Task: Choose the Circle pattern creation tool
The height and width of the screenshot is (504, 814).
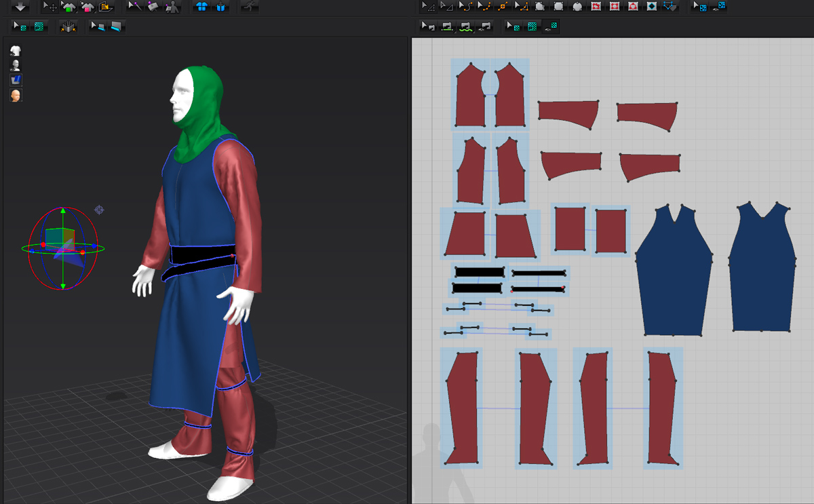Action: click(577, 6)
